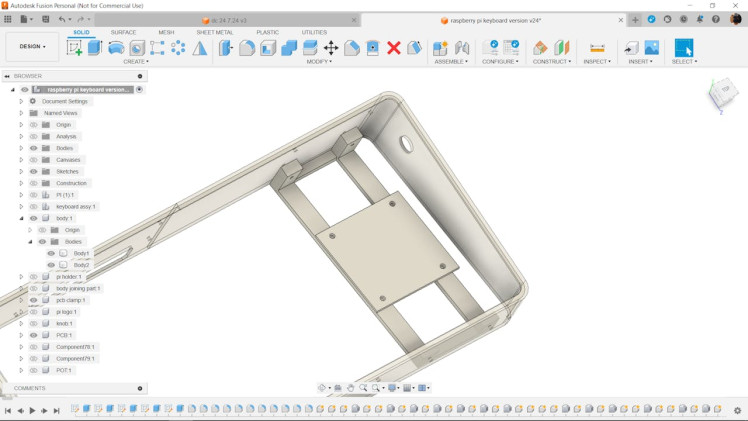
Task: Select the Combine tool
Action: pos(289,48)
